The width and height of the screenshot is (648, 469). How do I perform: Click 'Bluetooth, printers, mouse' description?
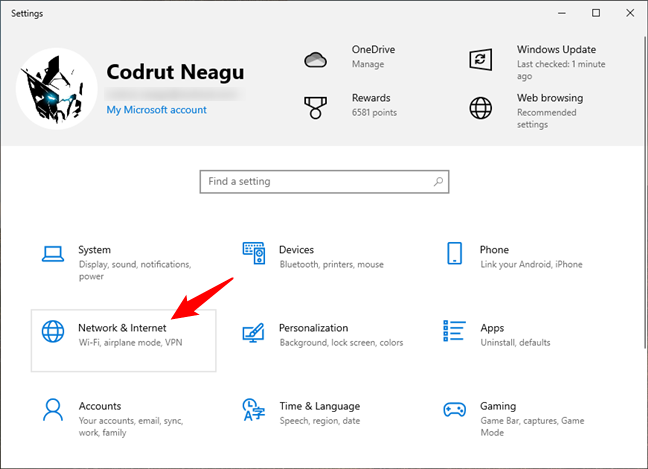pos(331,264)
